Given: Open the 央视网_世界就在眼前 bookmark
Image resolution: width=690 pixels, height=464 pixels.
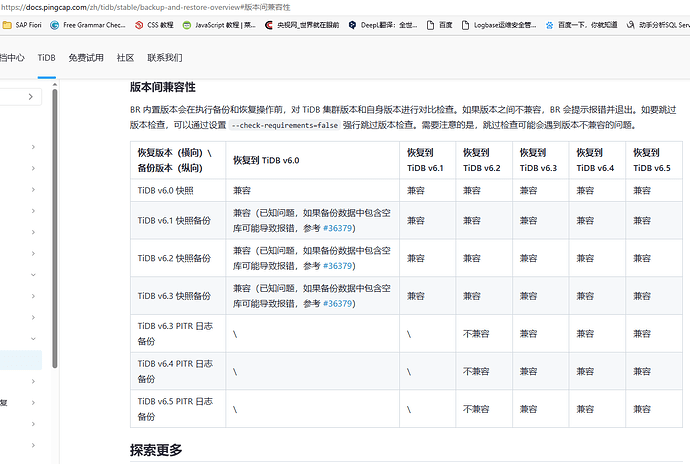Looking at the screenshot, I should (x=302, y=25).
